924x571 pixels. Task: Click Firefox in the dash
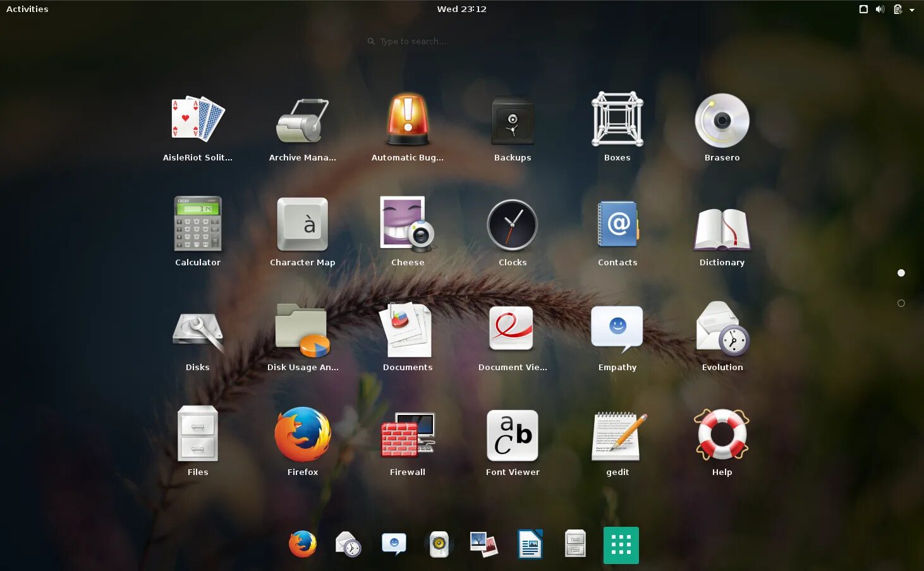click(x=303, y=544)
